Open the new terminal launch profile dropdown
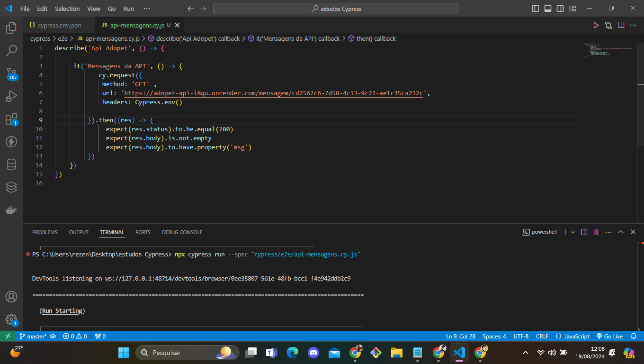Viewport: 644px width, 364px height. pos(573,232)
